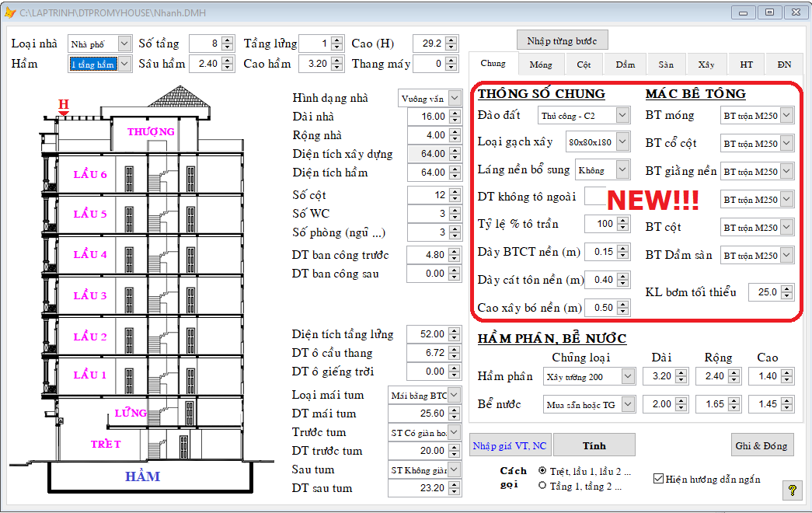Expand the Đào đất dropdown
Screen dimensions: 812x513
(622, 116)
